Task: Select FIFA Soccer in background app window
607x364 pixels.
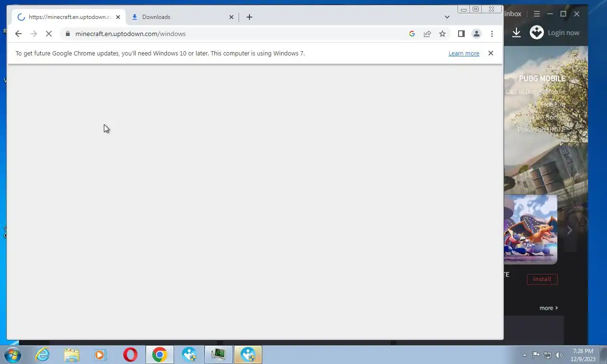Action: [x=549, y=117]
